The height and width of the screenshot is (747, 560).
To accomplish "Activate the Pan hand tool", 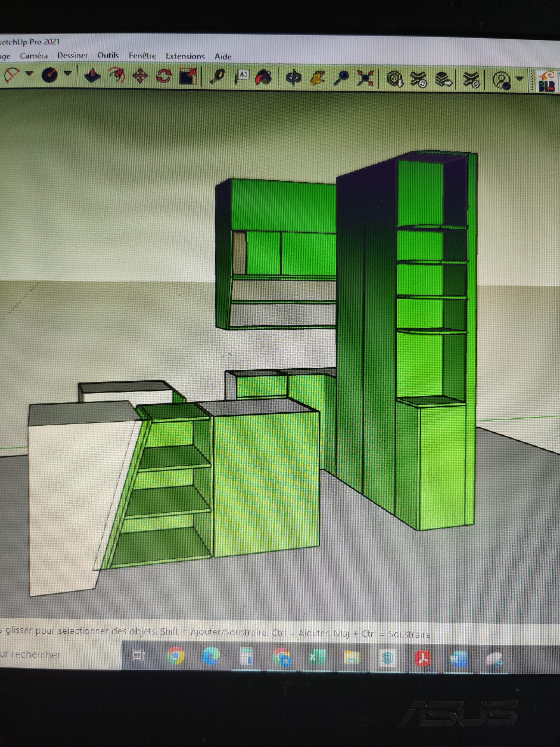I will tap(317, 78).
